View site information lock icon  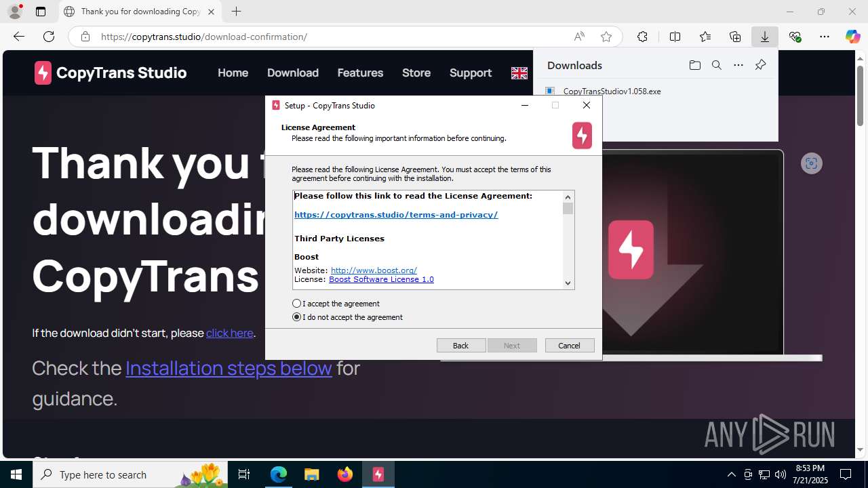(85, 37)
